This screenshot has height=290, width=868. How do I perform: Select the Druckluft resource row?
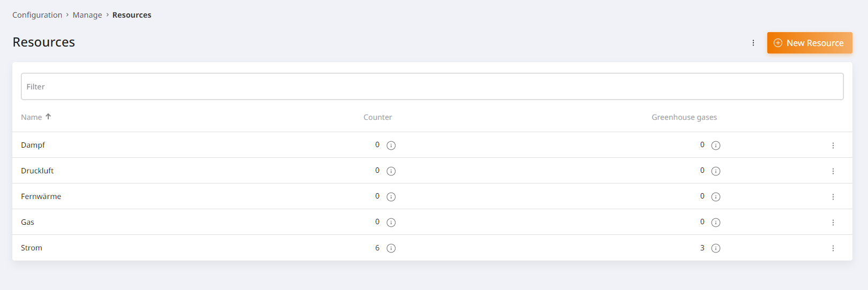point(38,171)
